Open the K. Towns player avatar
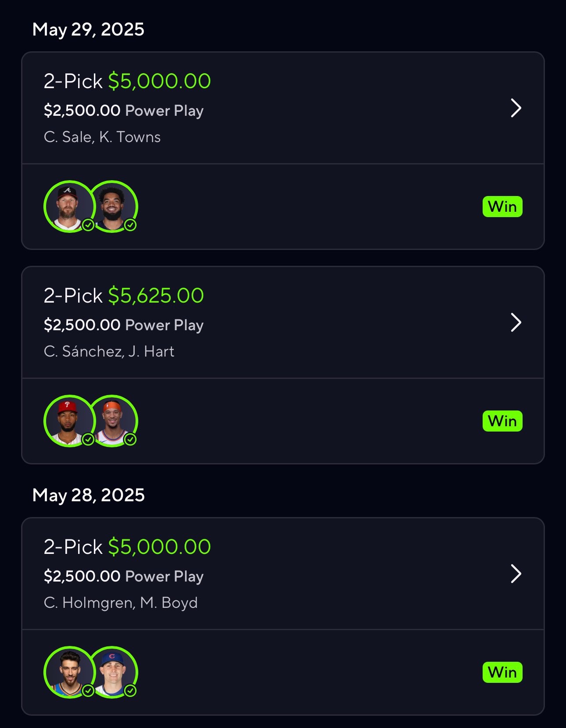The image size is (566, 728). 112,206
